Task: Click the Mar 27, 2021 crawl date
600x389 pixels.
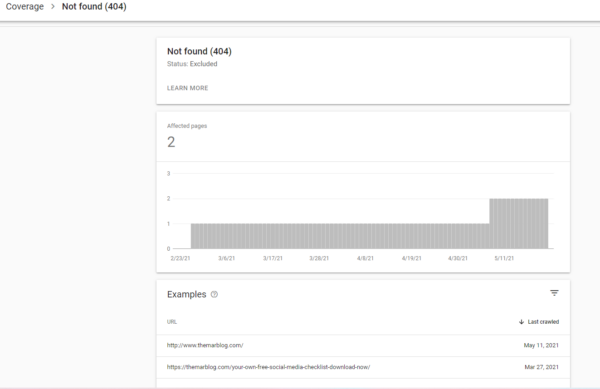Action: pyautogui.click(x=541, y=367)
